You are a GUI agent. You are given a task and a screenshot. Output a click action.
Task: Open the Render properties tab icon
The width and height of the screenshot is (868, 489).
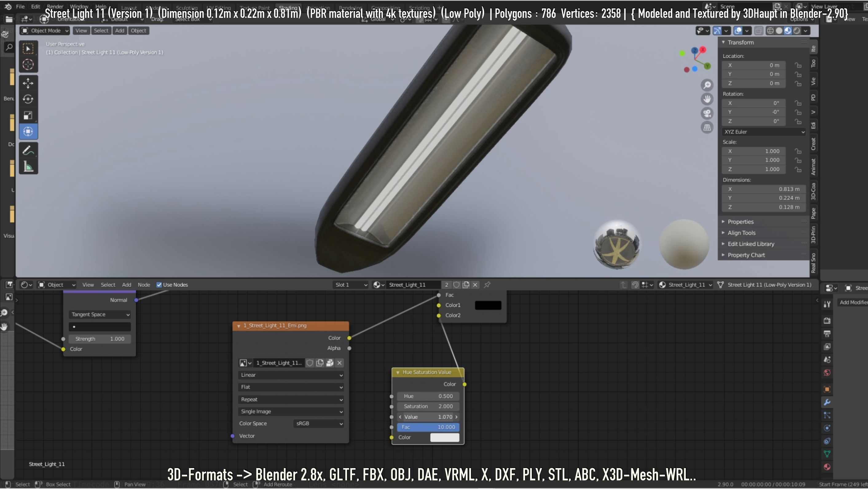pyautogui.click(x=827, y=320)
